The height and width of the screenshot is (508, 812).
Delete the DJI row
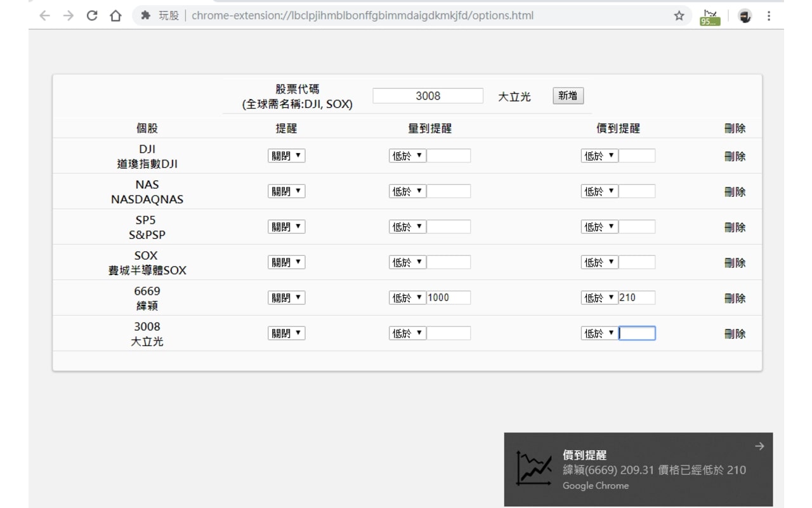point(735,157)
